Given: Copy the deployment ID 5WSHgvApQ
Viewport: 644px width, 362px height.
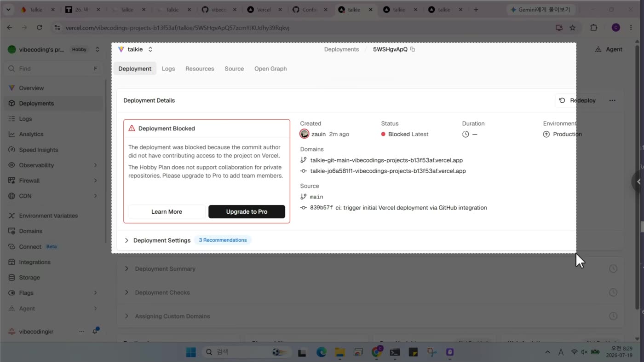Looking at the screenshot, I should click(x=412, y=49).
